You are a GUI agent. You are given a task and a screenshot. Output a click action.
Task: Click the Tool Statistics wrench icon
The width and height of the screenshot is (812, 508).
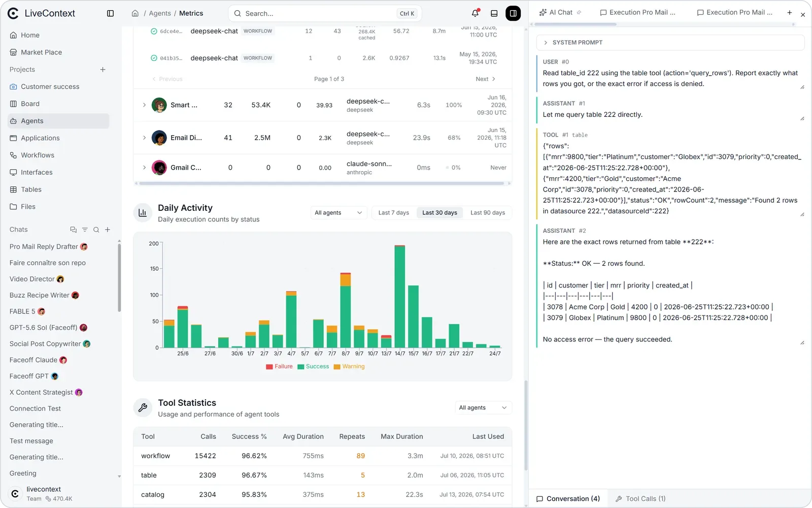(x=143, y=407)
